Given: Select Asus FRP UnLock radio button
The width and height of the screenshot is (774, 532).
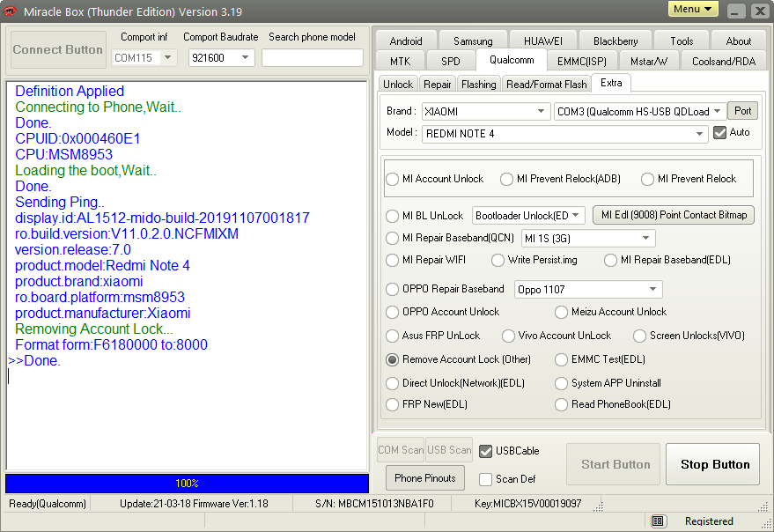Looking at the screenshot, I should coord(393,336).
